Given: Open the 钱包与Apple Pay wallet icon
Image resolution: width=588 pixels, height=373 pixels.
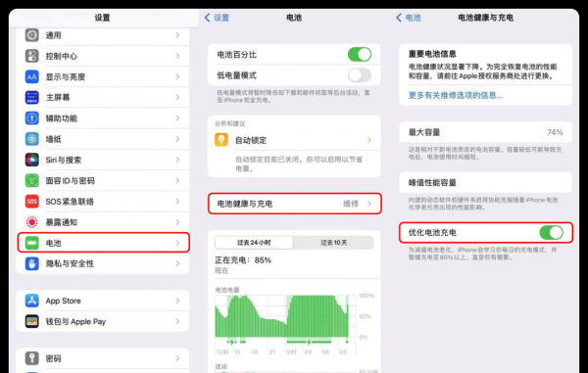Looking at the screenshot, I should [x=32, y=321].
